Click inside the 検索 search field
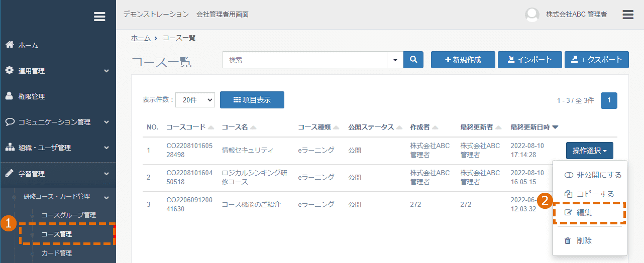The height and width of the screenshot is (263, 644). point(305,60)
